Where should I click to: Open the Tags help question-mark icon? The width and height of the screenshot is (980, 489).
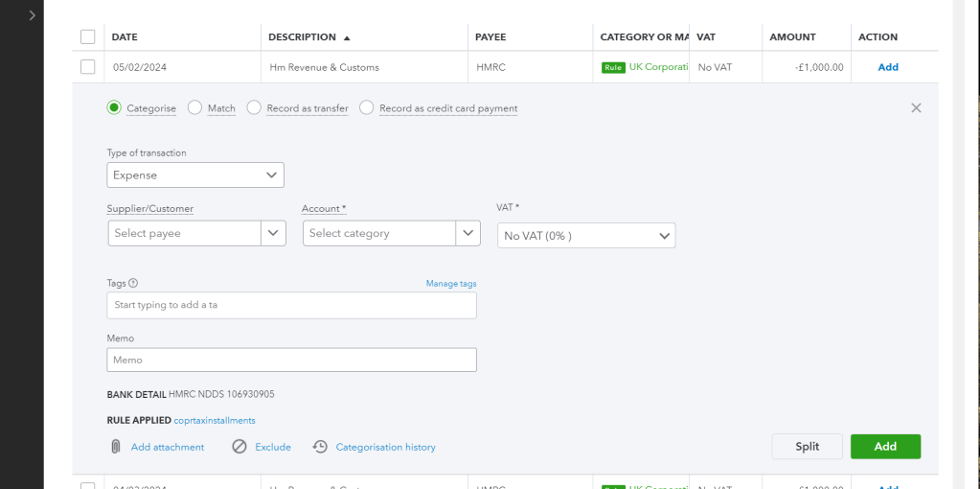pyautogui.click(x=132, y=283)
